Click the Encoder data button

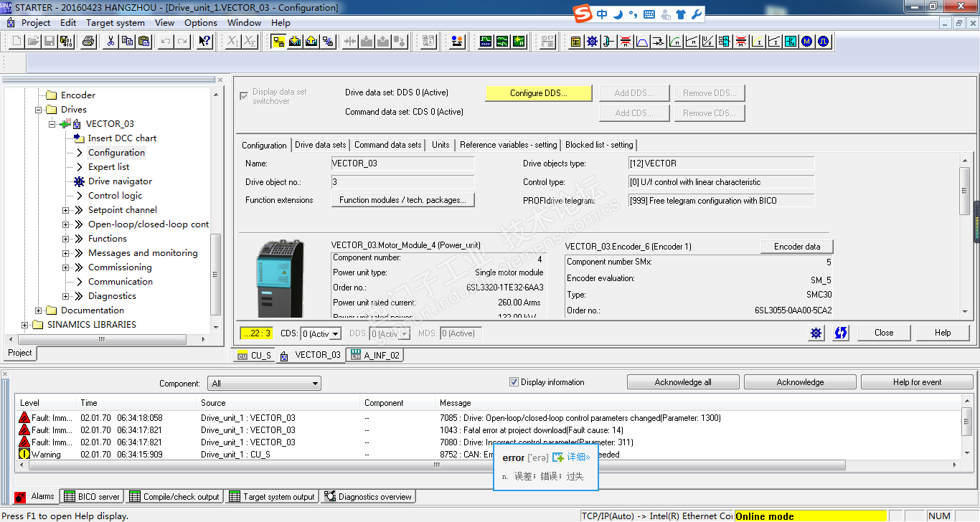[797, 247]
